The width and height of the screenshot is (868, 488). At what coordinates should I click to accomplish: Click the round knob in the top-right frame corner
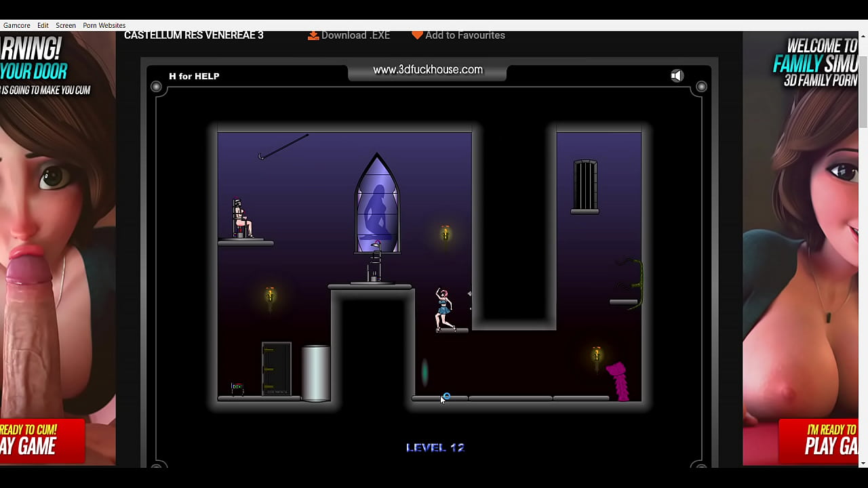[x=702, y=86]
